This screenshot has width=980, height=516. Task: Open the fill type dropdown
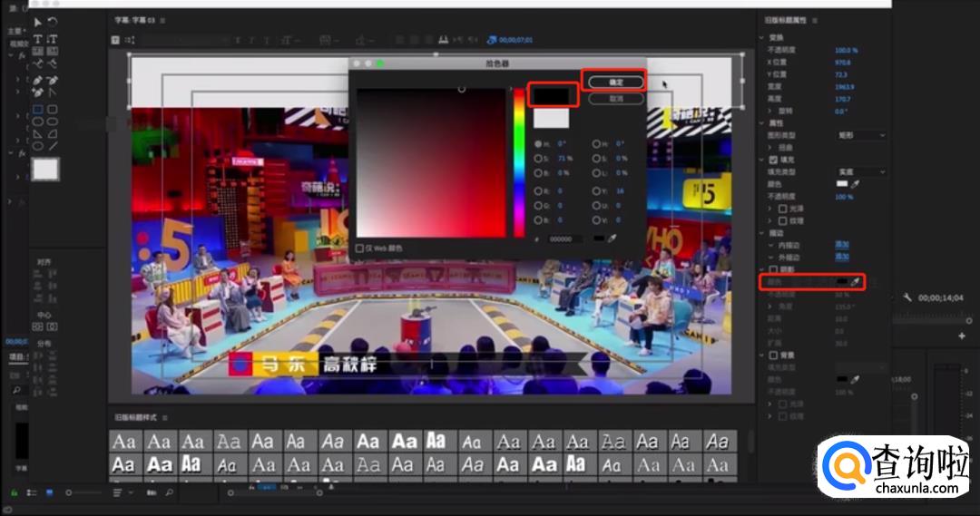[x=861, y=171]
